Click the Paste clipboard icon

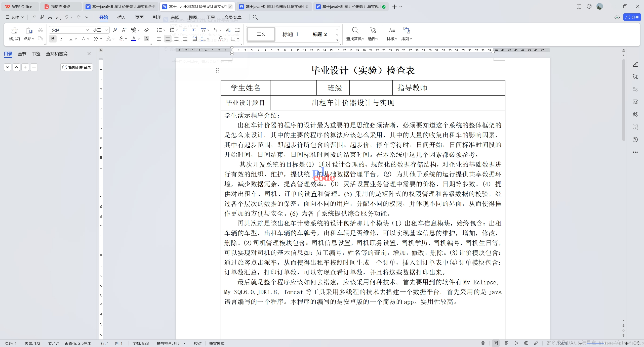click(x=29, y=30)
